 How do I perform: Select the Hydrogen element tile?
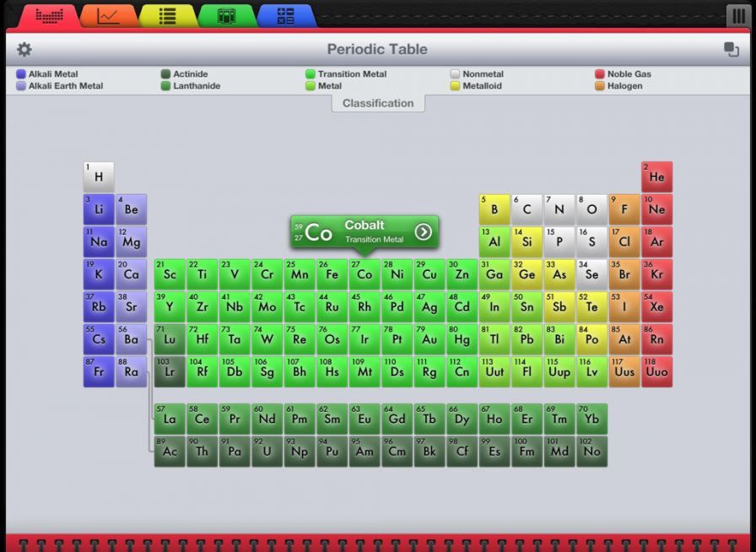[99, 177]
